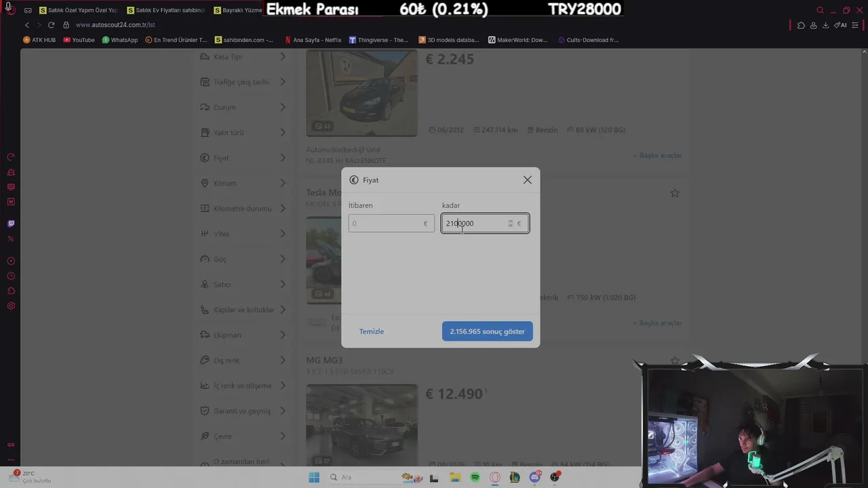Open the Ana Sayfa - Netflix bookmark

click(x=313, y=40)
